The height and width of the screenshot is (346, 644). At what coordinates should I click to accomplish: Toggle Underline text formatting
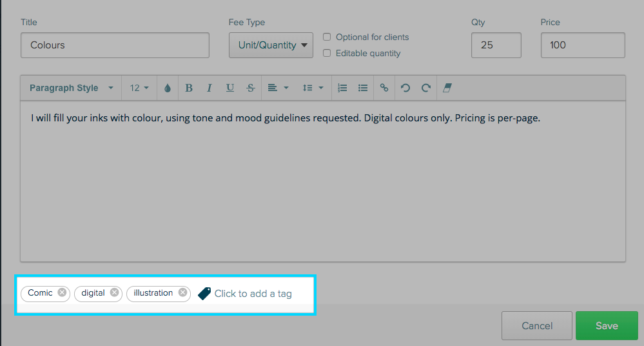coord(230,88)
